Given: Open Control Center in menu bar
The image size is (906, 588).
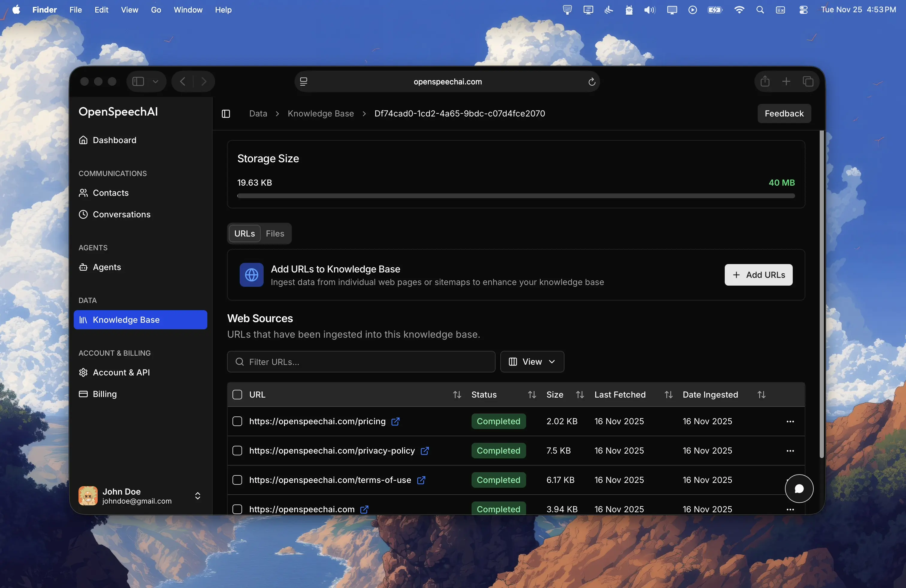Looking at the screenshot, I should tap(803, 10).
